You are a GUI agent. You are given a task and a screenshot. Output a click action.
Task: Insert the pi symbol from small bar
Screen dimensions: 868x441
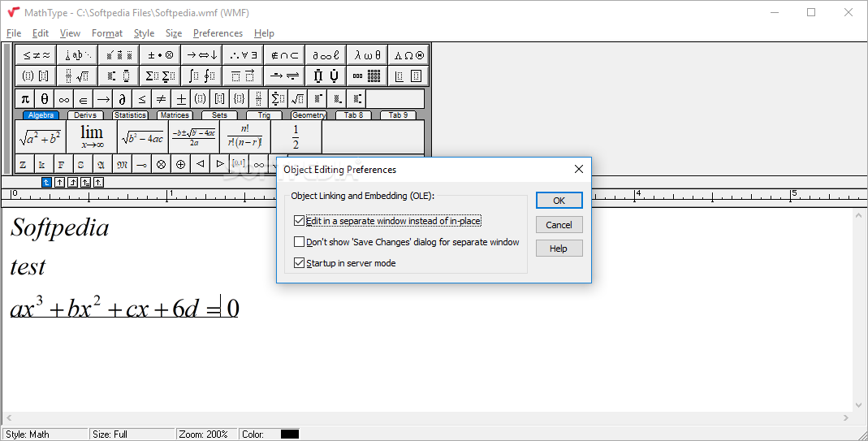coord(25,99)
